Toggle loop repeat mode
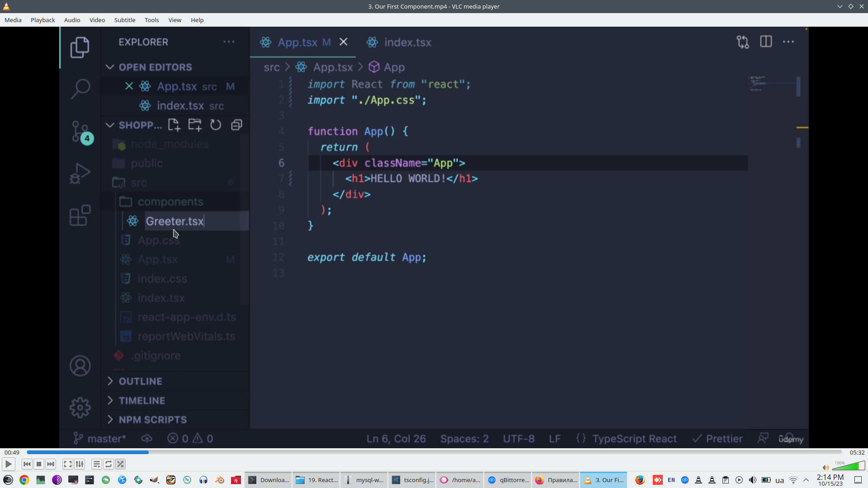This screenshot has width=868, height=488. coord(108,464)
